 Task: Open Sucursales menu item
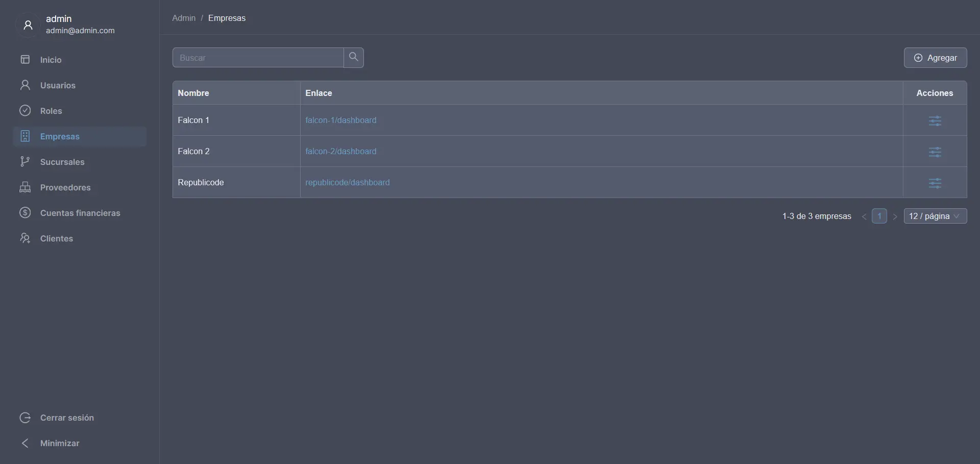click(x=80, y=162)
